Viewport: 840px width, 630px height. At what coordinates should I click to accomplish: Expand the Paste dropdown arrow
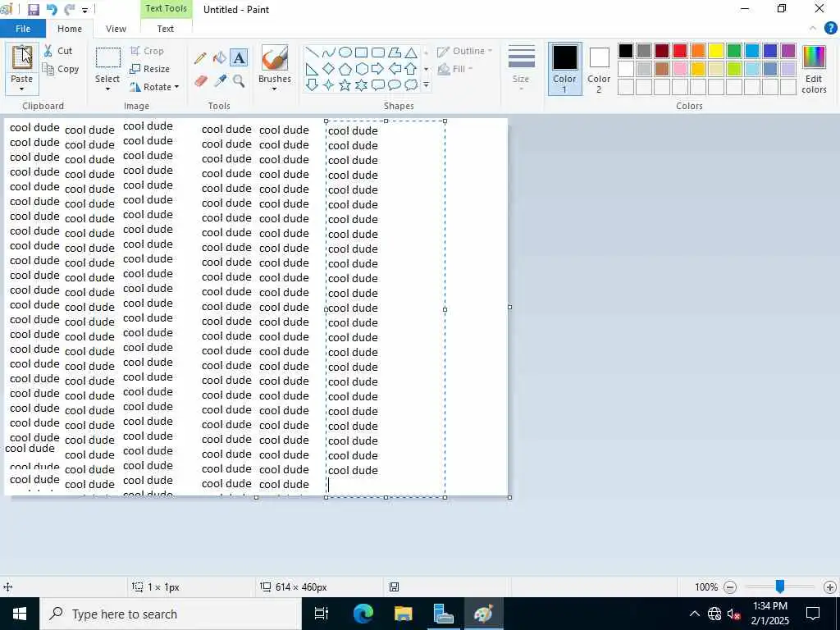[x=22, y=89]
